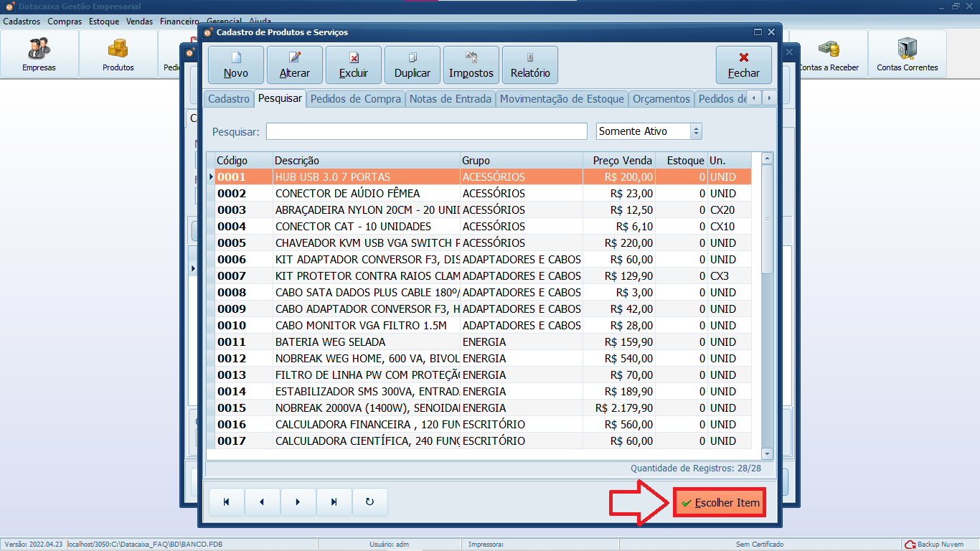
Task: Switch to the Pedidos de Compra tab
Action: tap(355, 99)
